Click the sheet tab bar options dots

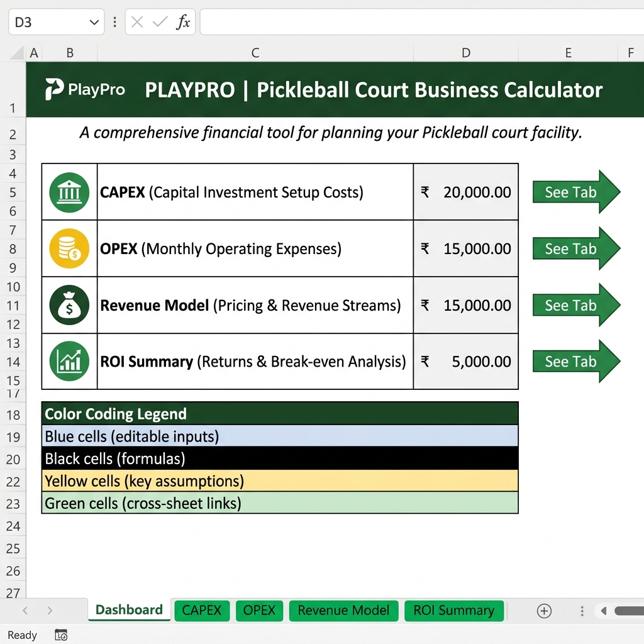[x=582, y=611]
